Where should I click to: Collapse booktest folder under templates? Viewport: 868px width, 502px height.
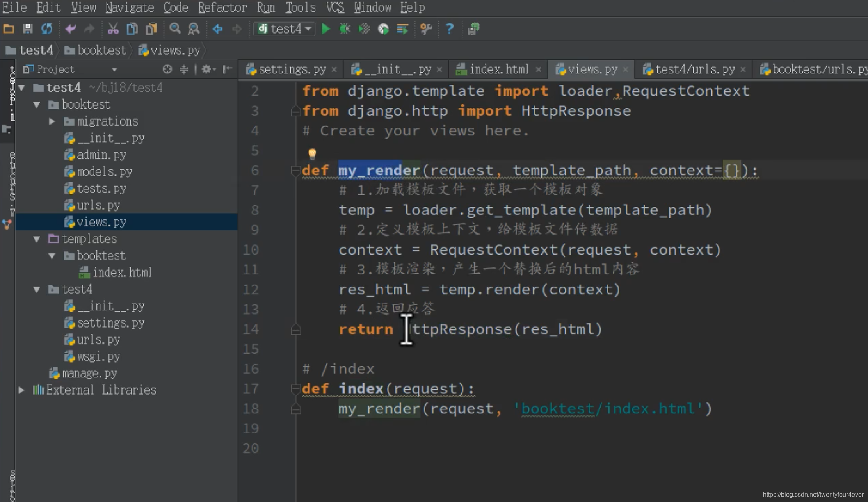52,256
